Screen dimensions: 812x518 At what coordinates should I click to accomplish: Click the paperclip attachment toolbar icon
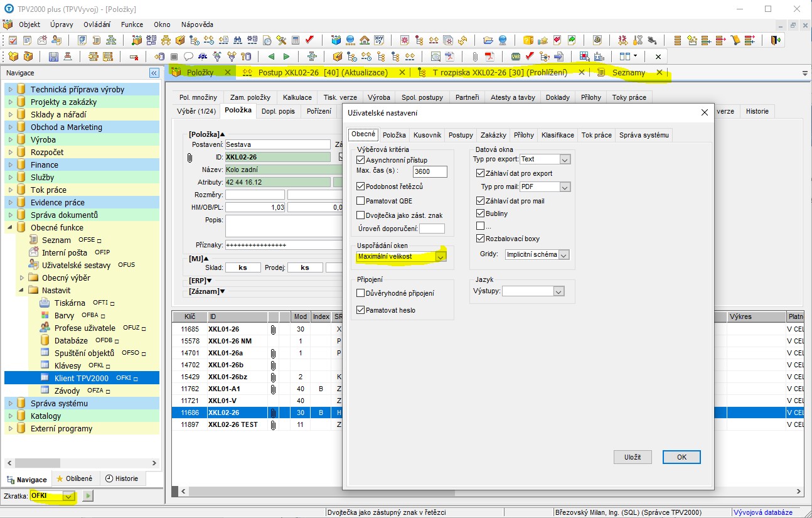(475, 56)
